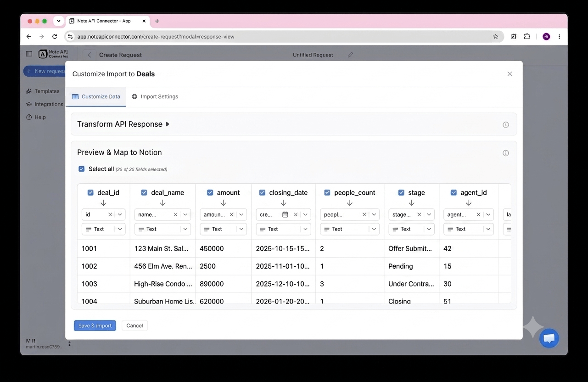Go back using Create Request chevron
This screenshot has height=382, width=588.
(90, 55)
